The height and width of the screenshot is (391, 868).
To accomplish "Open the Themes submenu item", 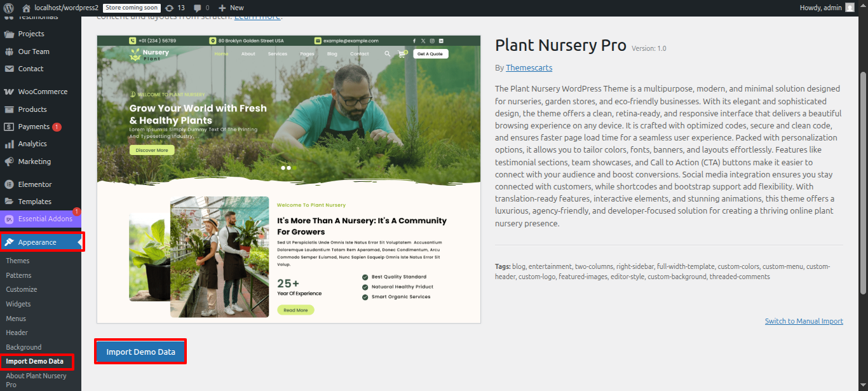I will click(18, 261).
